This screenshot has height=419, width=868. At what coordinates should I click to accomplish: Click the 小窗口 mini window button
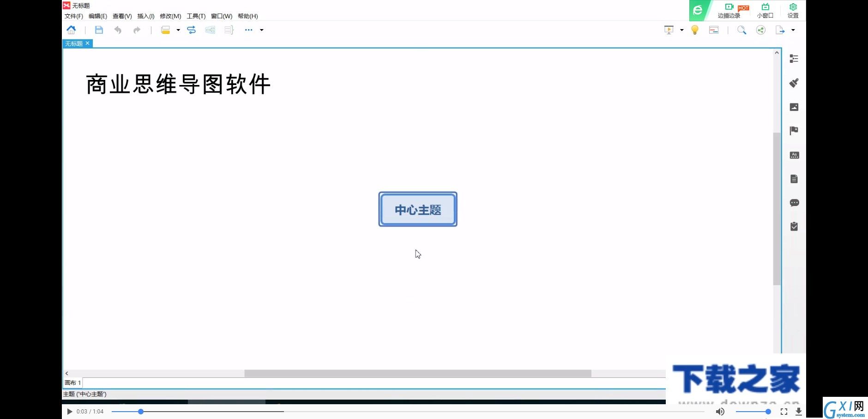(x=765, y=11)
